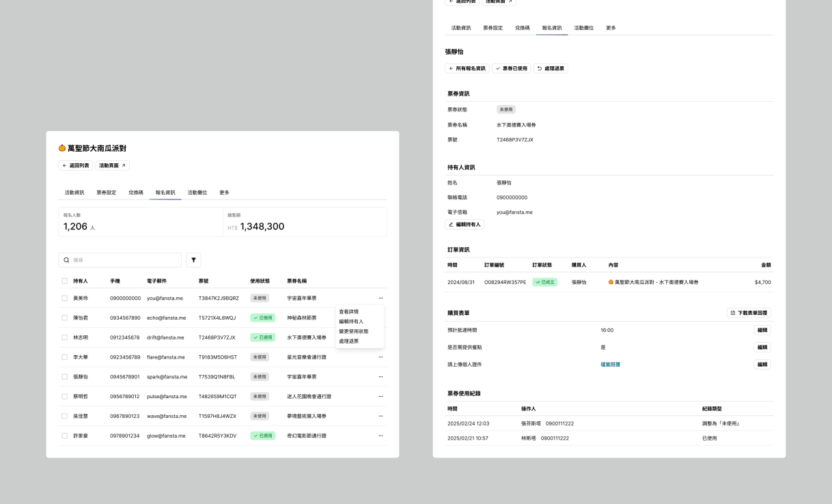Switch to 兌換碼 tab in list panel
Viewport: 832px width, 504px height.
pyautogui.click(x=136, y=193)
